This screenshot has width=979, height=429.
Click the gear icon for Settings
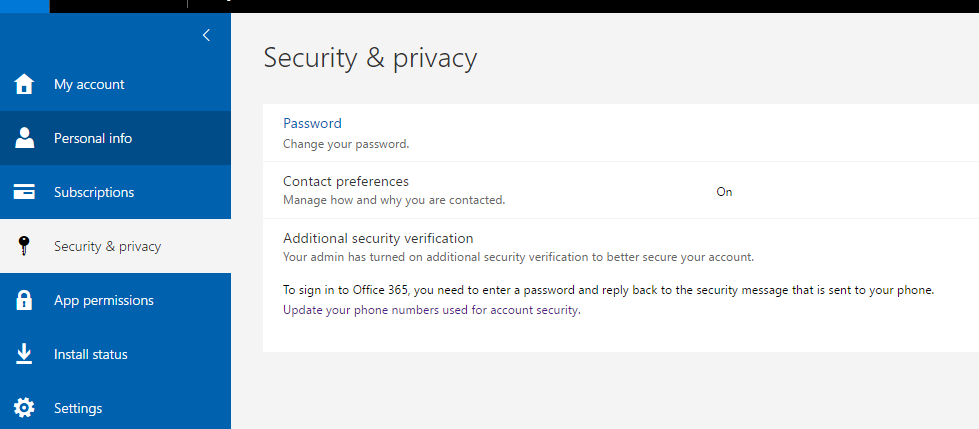tap(25, 408)
